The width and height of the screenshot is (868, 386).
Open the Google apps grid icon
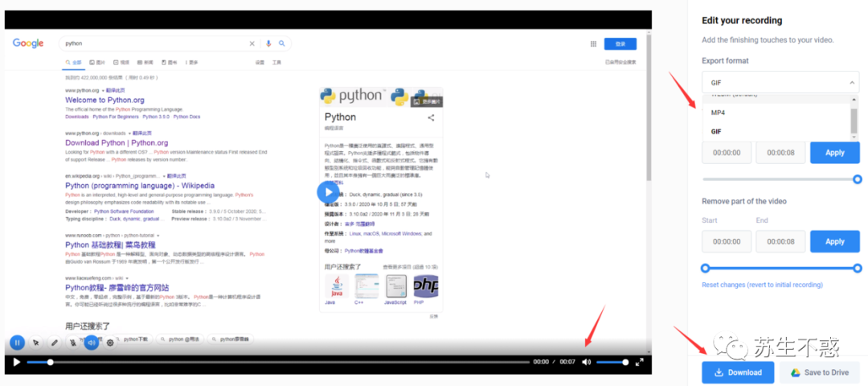(x=593, y=43)
